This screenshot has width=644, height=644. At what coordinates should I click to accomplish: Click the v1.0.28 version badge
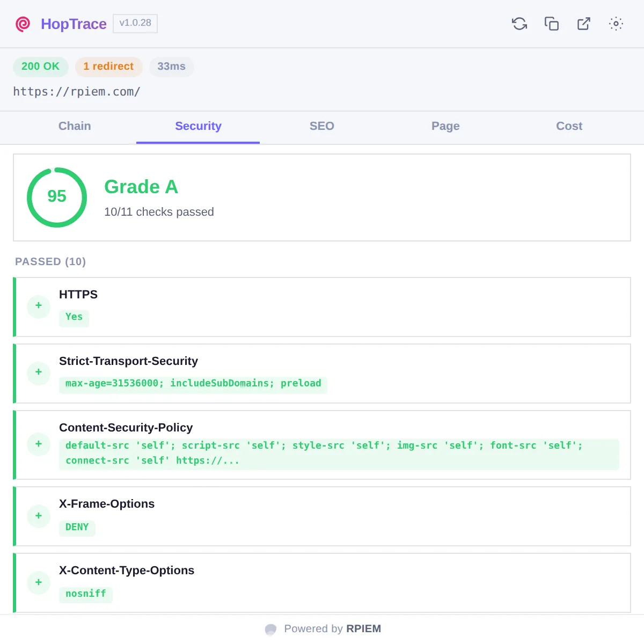pos(135,23)
